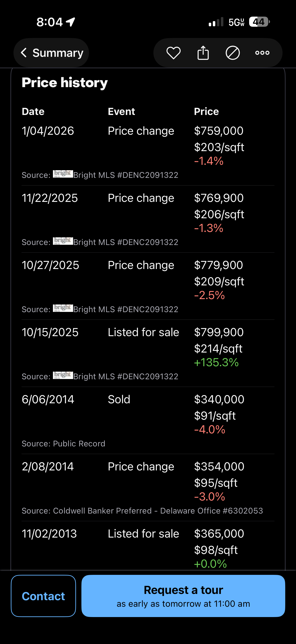Hide this home using the circle-slash icon

point(233,53)
